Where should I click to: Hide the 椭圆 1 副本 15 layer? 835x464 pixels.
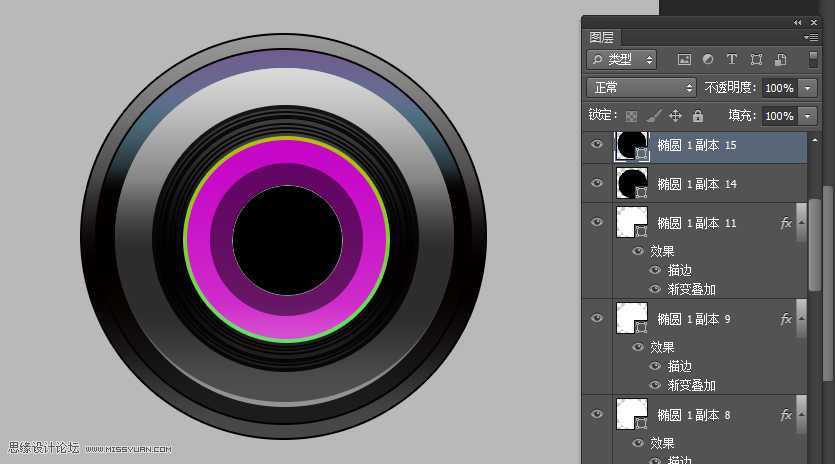coord(597,145)
